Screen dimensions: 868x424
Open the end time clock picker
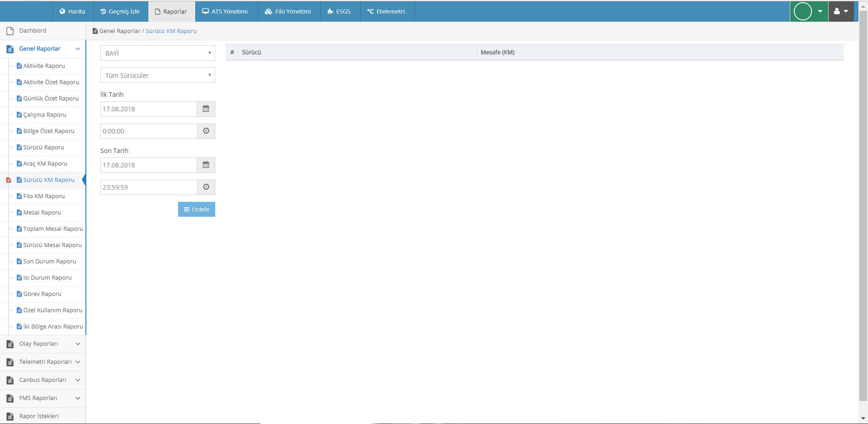click(x=206, y=187)
